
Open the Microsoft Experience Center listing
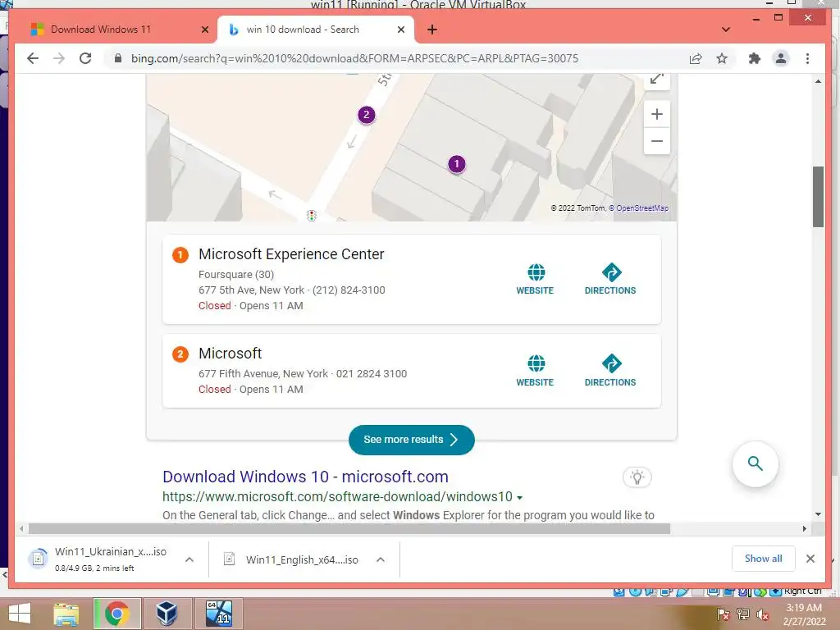pyautogui.click(x=291, y=254)
